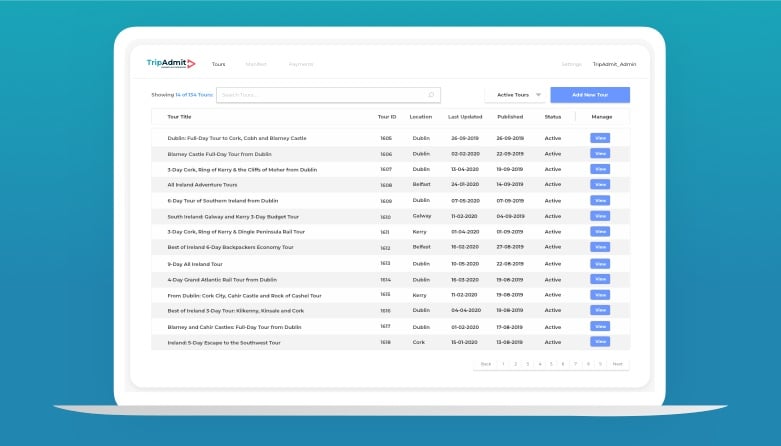Sort by Location column header
The height and width of the screenshot is (446, 781).
click(420, 117)
